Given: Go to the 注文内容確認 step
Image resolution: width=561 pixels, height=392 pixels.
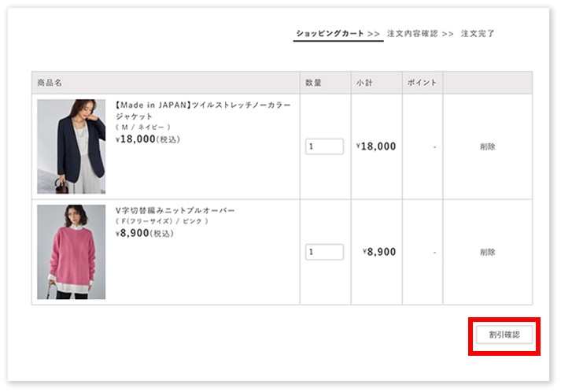Looking at the screenshot, I should [412, 34].
